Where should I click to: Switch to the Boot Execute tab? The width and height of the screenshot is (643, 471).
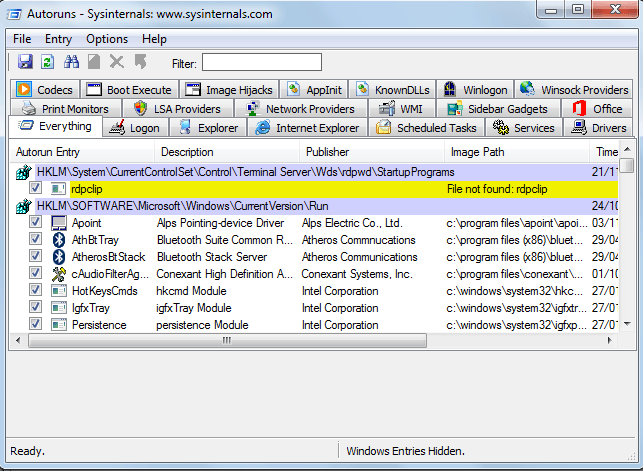[130, 89]
